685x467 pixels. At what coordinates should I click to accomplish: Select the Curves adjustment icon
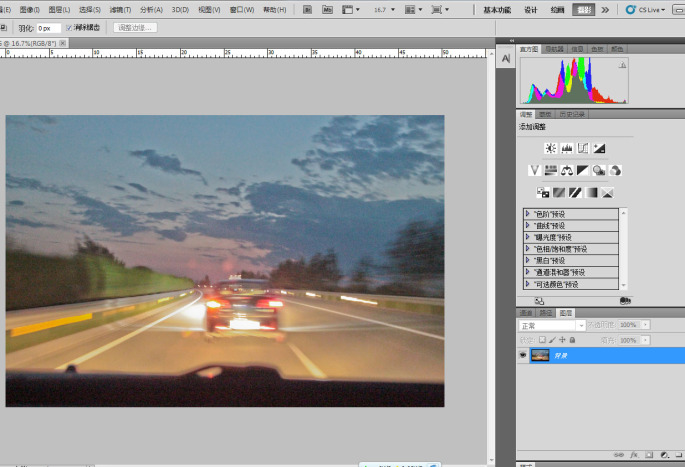click(583, 148)
